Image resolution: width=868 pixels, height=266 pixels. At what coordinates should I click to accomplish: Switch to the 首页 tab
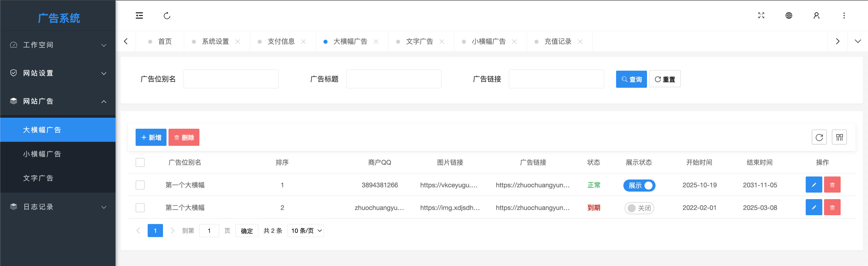point(160,41)
